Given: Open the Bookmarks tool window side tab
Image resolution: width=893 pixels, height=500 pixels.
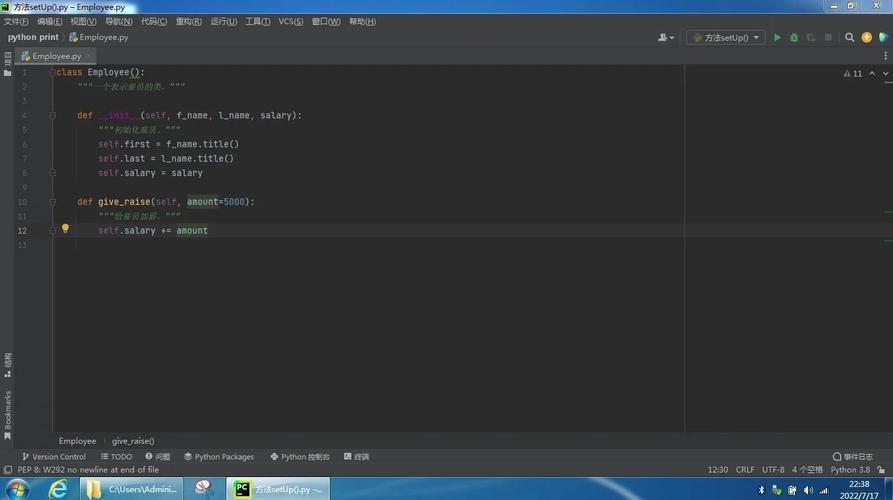Looking at the screenshot, I should pos(7,415).
